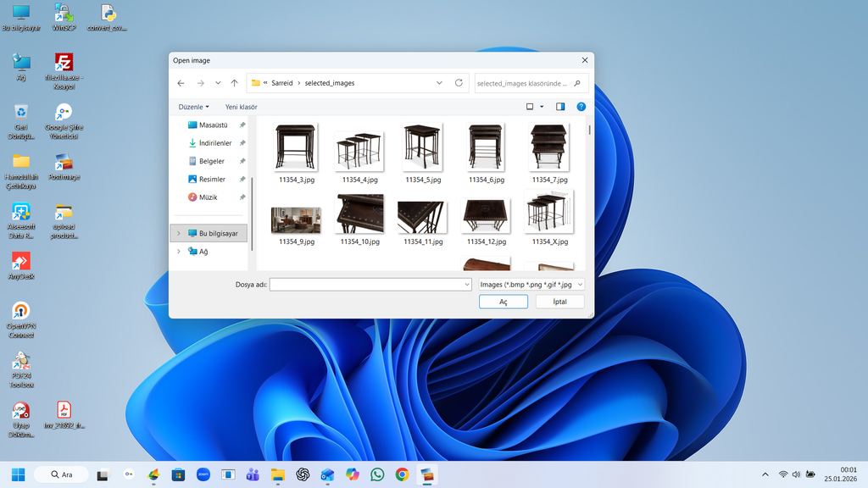Toggle the preview pane icon
Image resolution: width=868 pixels, height=488 pixels.
560,107
